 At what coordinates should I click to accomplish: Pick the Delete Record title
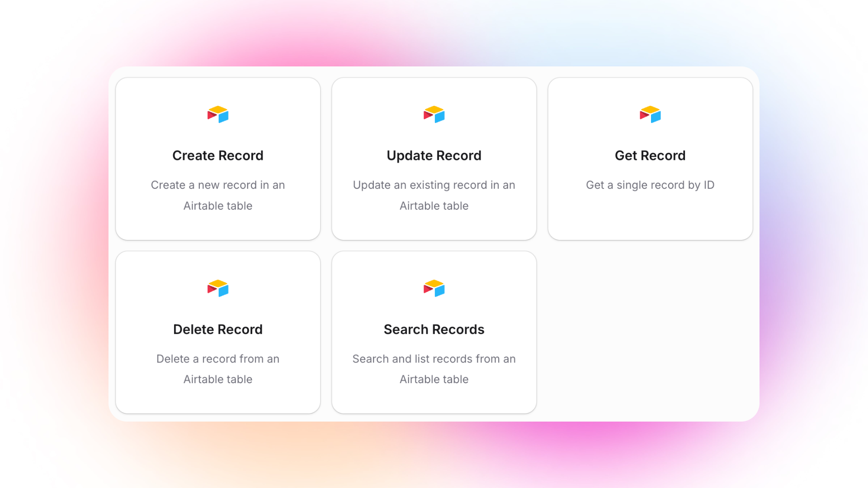(x=218, y=329)
